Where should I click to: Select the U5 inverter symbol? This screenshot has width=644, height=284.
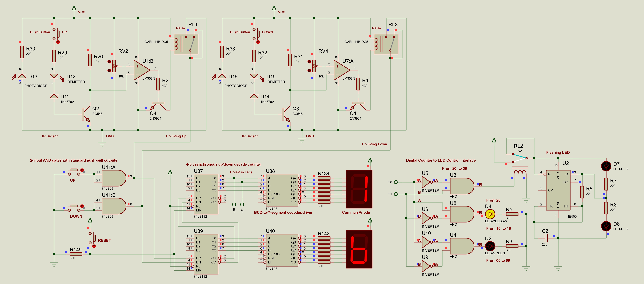tap(427, 182)
